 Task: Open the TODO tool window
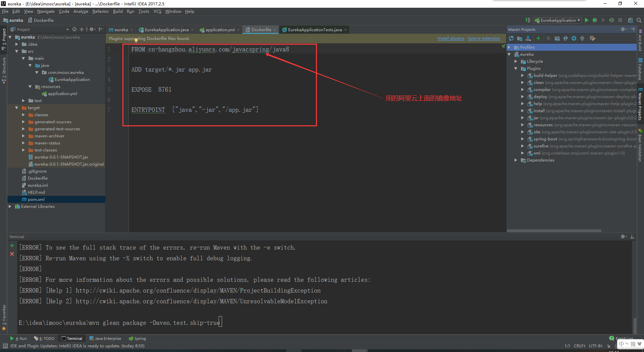point(44,338)
